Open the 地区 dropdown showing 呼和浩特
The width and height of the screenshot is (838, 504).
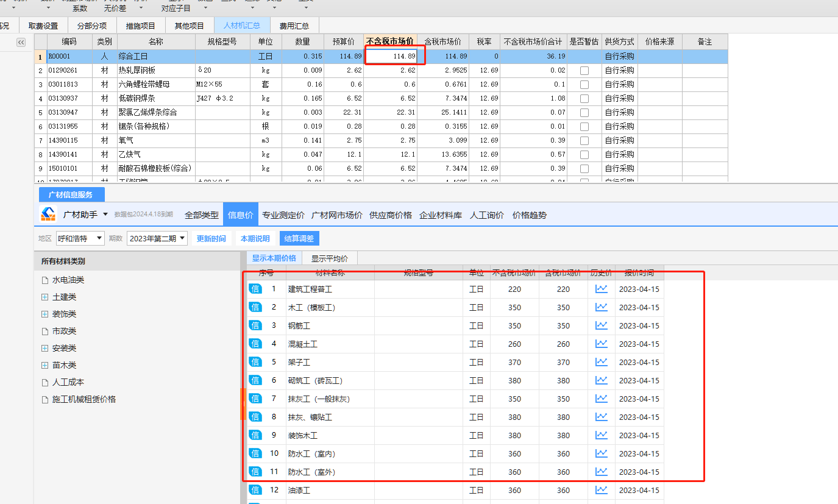80,238
